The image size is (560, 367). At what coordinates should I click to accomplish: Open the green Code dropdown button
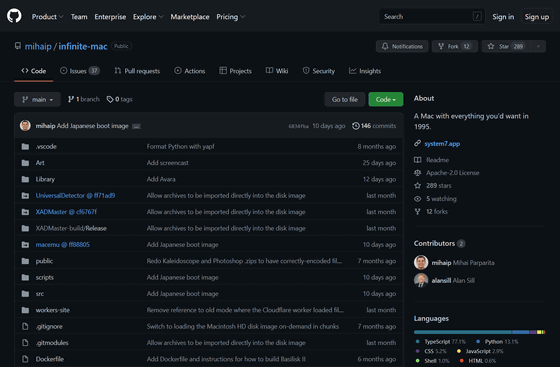coord(386,100)
